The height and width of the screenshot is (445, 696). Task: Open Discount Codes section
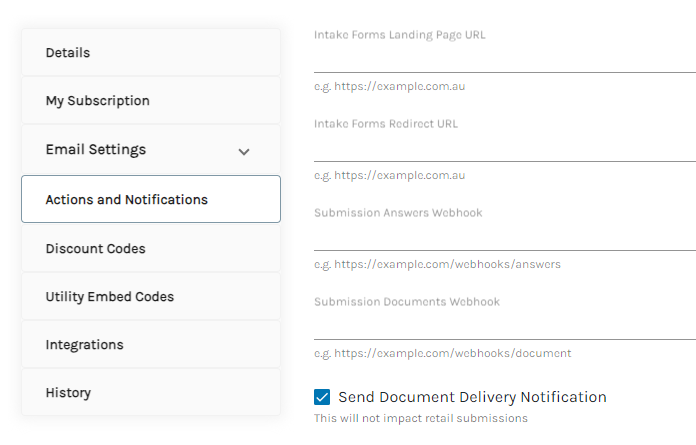151,248
